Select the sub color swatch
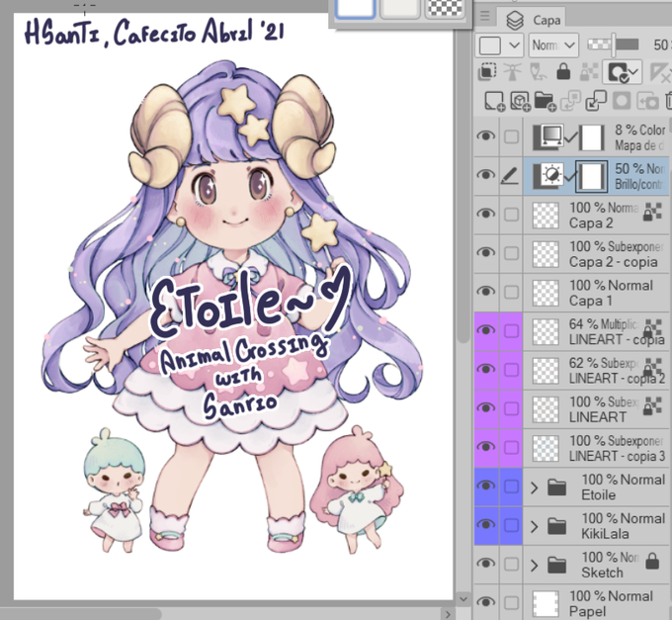Image resolution: width=672 pixels, height=620 pixels. point(400,9)
